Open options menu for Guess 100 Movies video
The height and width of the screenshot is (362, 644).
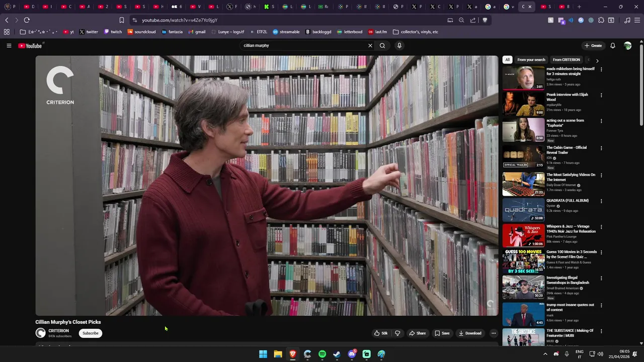pyautogui.click(x=601, y=252)
